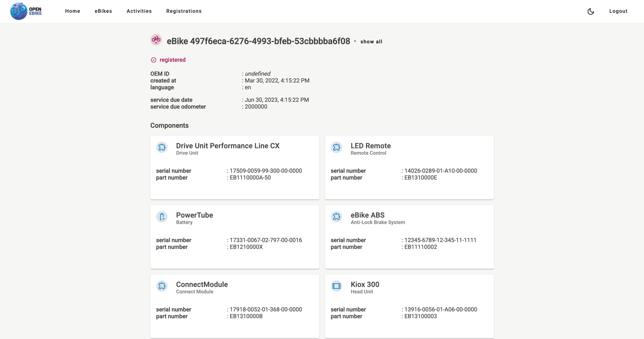Toggle dark mode with the moon icon
Image resolution: width=644 pixels, height=339 pixels.
tap(590, 11)
